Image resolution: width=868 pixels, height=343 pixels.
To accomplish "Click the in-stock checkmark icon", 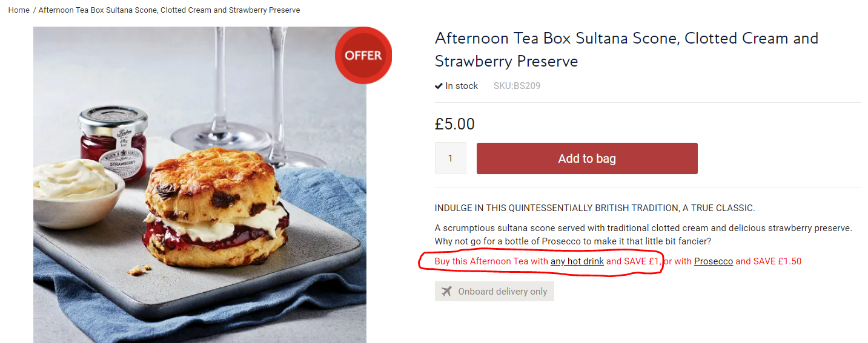I will click(439, 86).
